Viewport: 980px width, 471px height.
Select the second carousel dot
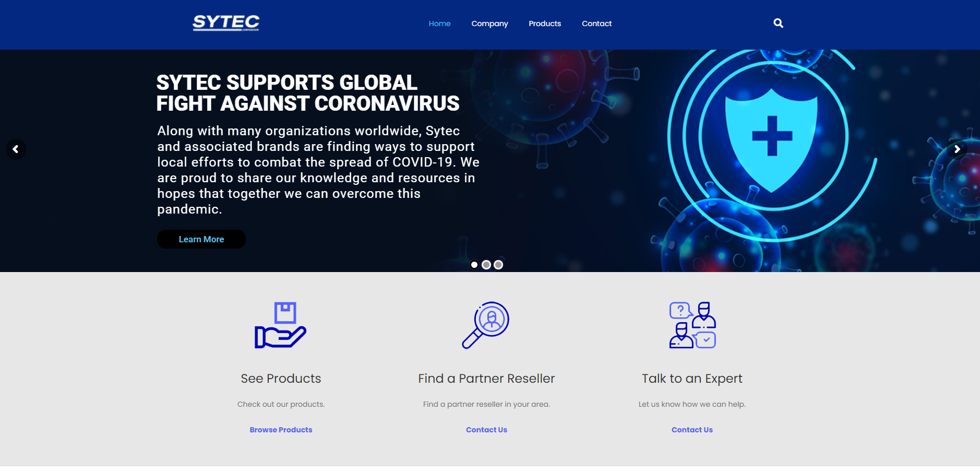tap(486, 265)
